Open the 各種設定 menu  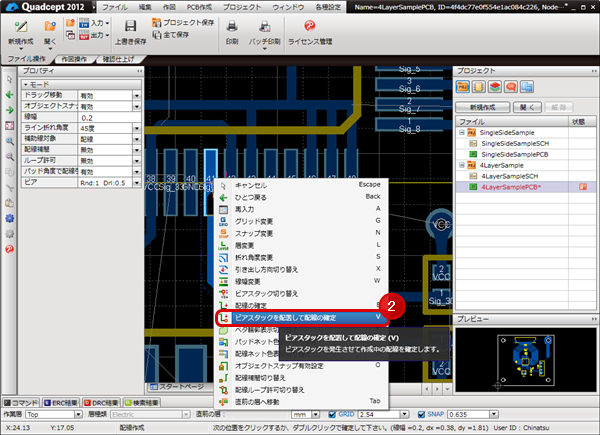328,7
